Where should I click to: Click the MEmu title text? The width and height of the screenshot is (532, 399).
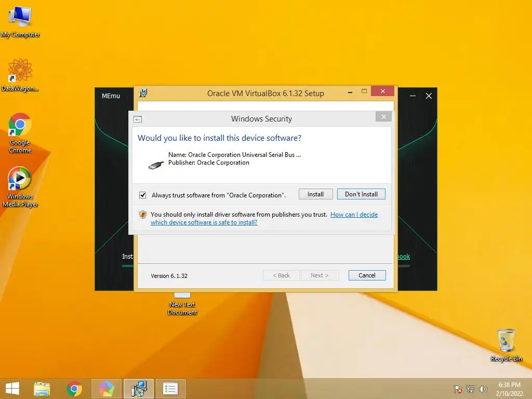(x=111, y=96)
